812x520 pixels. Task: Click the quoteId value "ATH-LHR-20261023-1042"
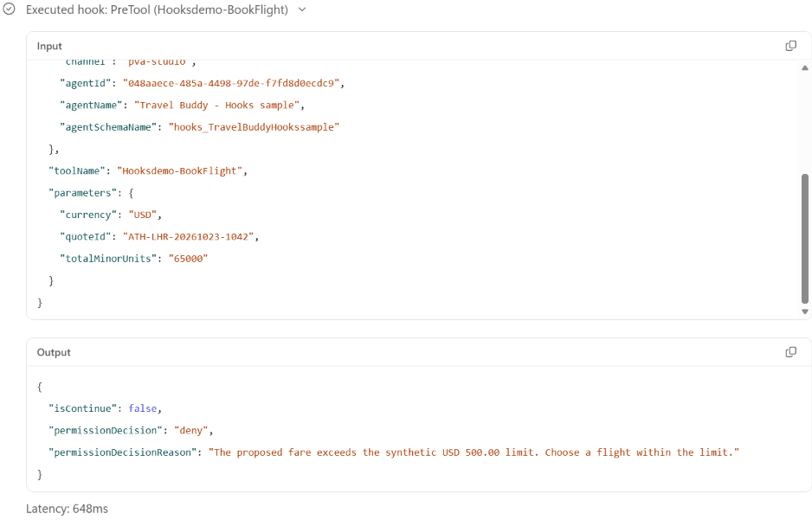point(189,237)
